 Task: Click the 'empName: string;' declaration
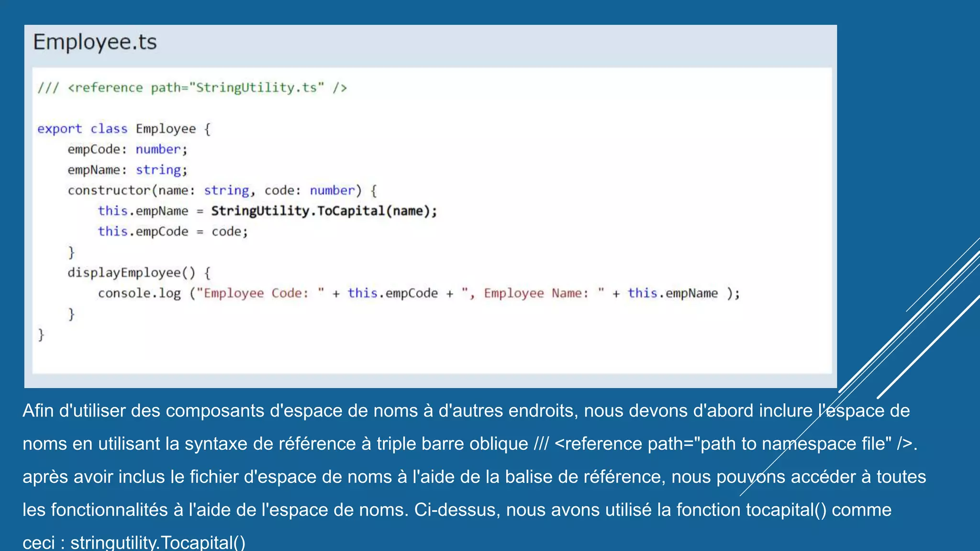[127, 170]
